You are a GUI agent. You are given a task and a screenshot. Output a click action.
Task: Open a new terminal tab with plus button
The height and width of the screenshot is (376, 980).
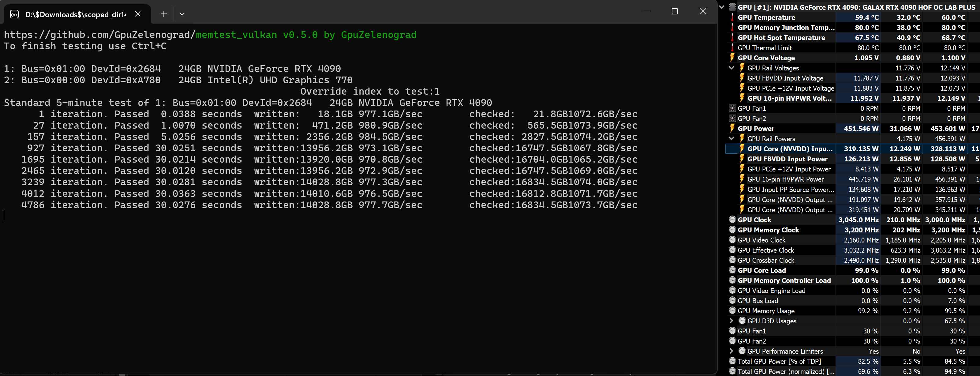pos(163,14)
